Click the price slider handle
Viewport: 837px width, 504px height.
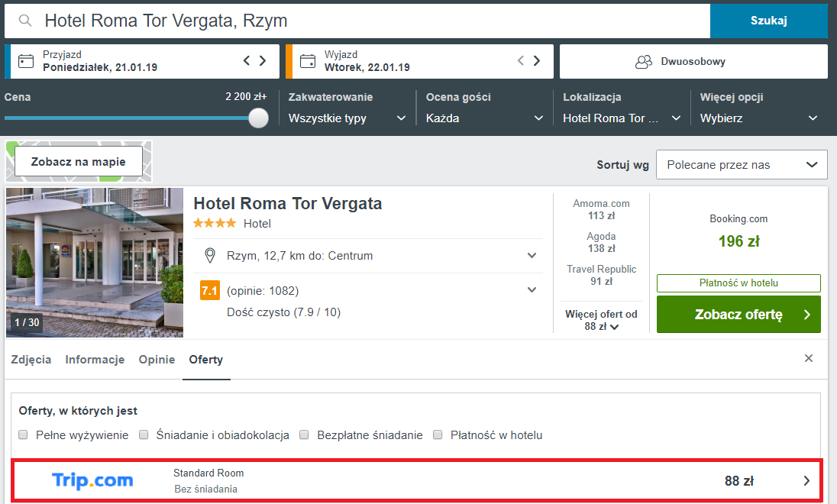258,118
